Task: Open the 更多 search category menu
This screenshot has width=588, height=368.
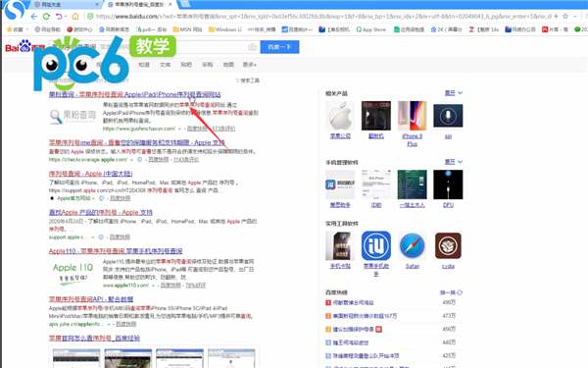Action: point(249,65)
